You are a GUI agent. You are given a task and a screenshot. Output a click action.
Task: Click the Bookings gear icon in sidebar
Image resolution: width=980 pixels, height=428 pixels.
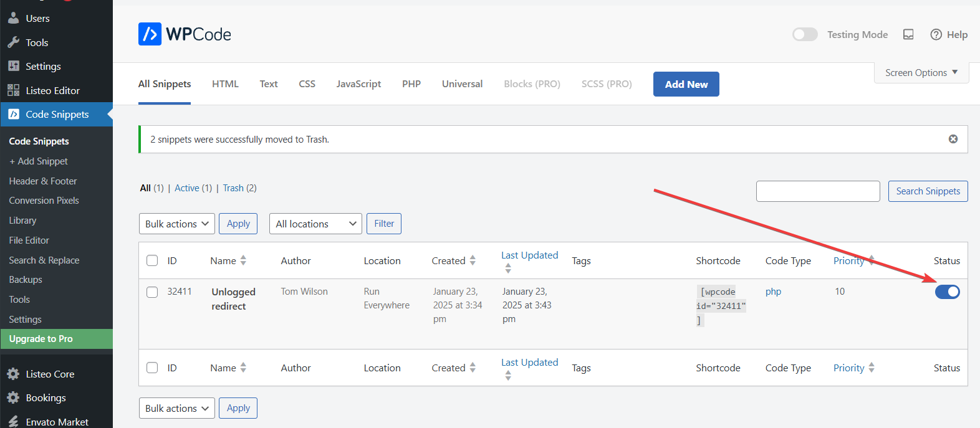coord(13,397)
